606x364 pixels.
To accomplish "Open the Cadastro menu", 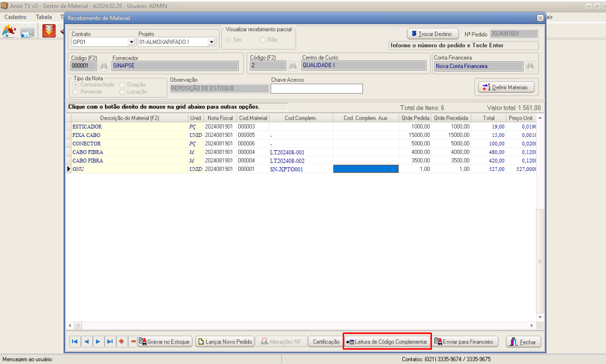I will click(15, 17).
